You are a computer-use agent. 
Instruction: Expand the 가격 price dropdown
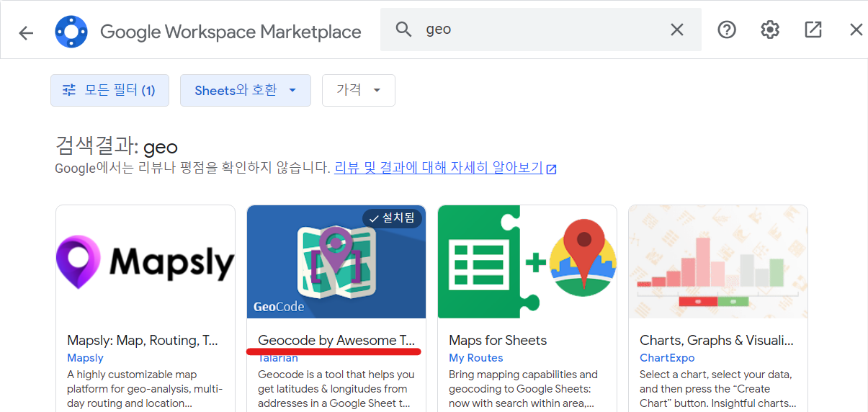pyautogui.click(x=359, y=90)
